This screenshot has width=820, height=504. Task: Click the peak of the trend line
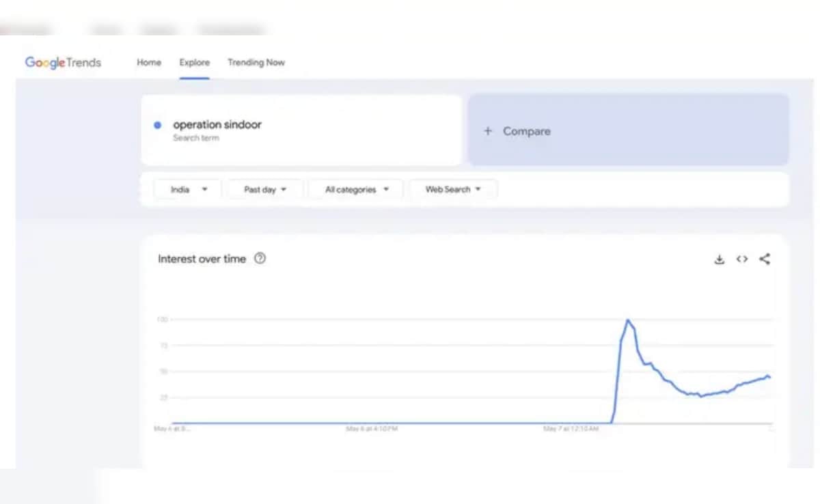(x=628, y=320)
